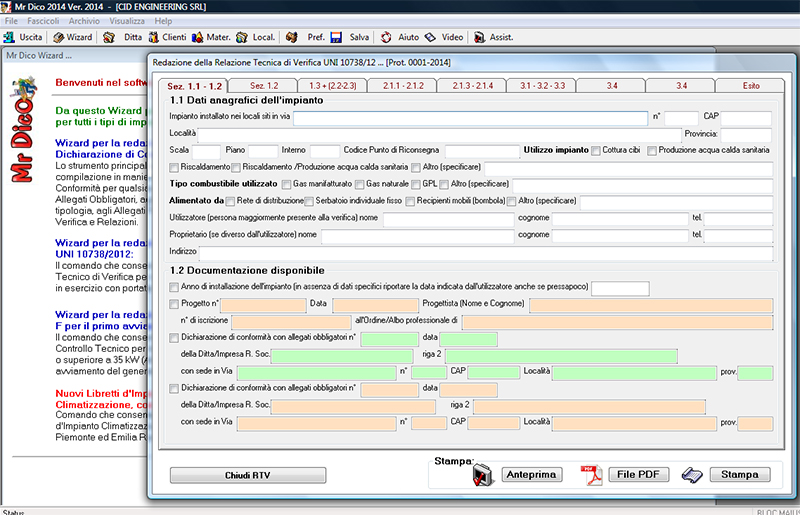Open the Fascicoli menu
The width and height of the screenshot is (800, 515).
41,21
